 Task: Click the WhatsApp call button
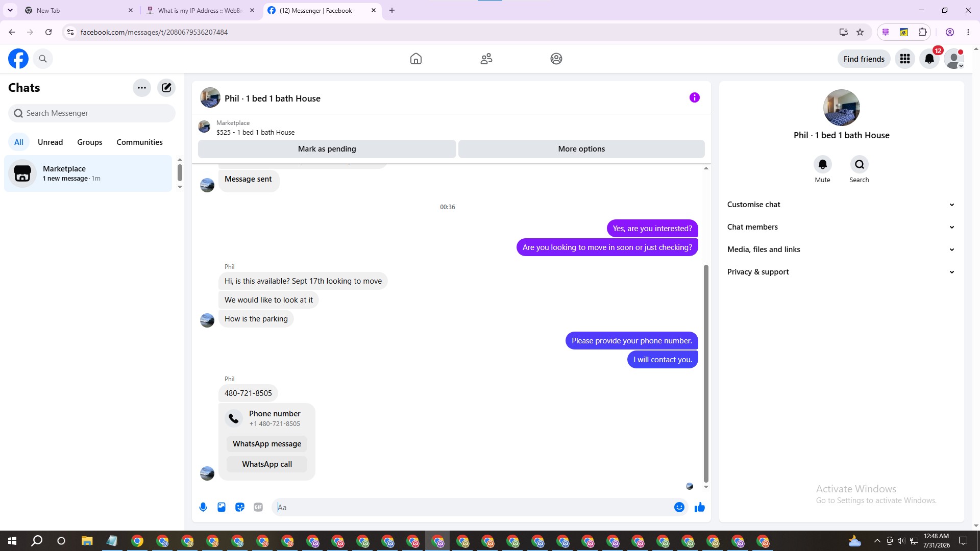pyautogui.click(x=267, y=464)
